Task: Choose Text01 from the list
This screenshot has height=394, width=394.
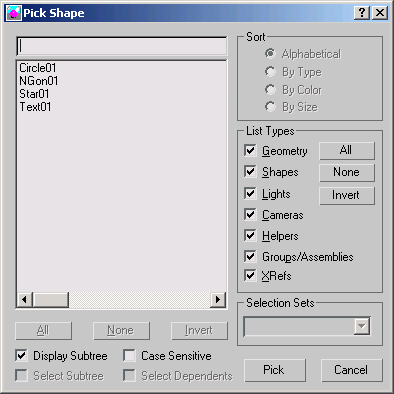Action: pyautogui.click(x=35, y=107)
